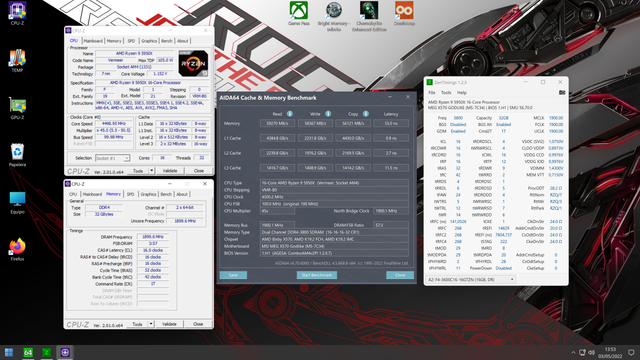Click the ProcODT 28.2 Ω value
The image size is (640, 360).
click(x=556, y=188)
